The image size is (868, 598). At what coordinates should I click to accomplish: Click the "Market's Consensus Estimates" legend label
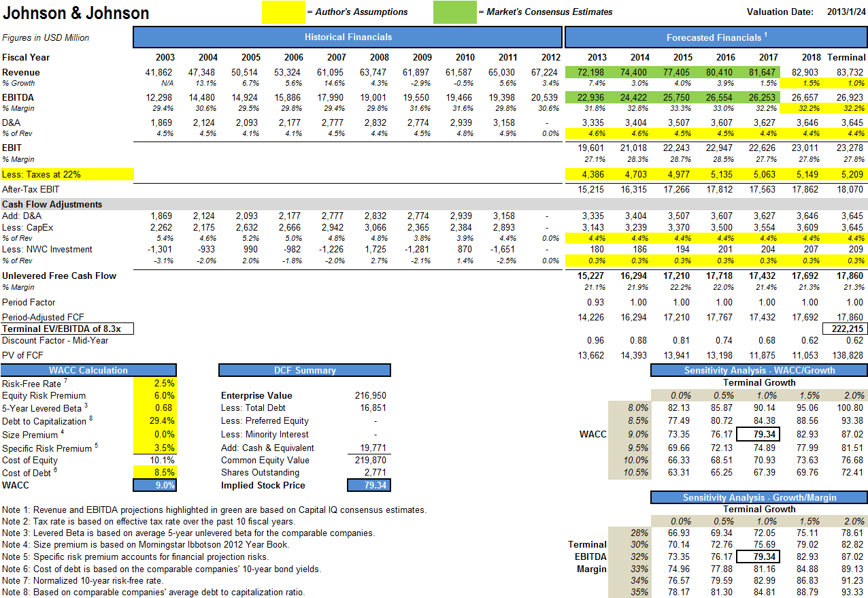[545, 12]
